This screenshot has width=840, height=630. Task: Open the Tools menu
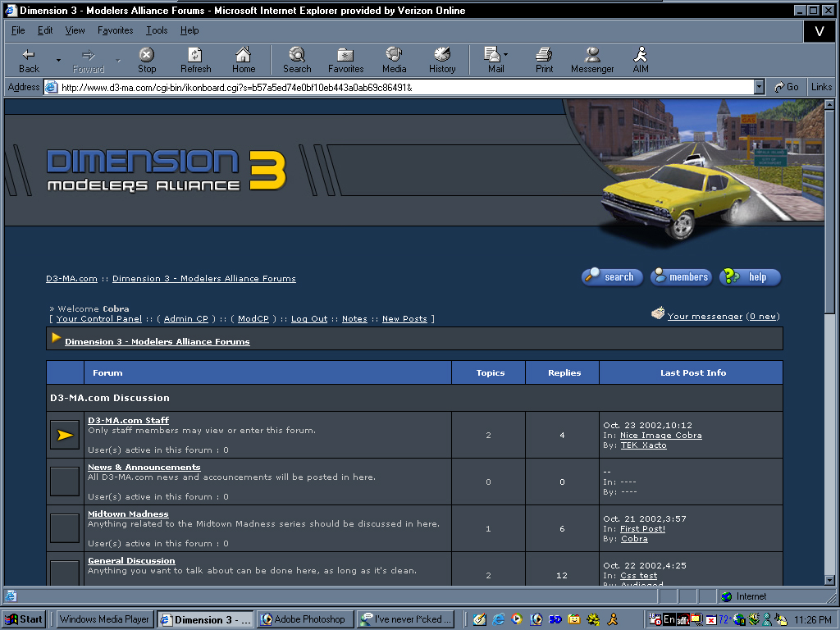coord(157,30)
